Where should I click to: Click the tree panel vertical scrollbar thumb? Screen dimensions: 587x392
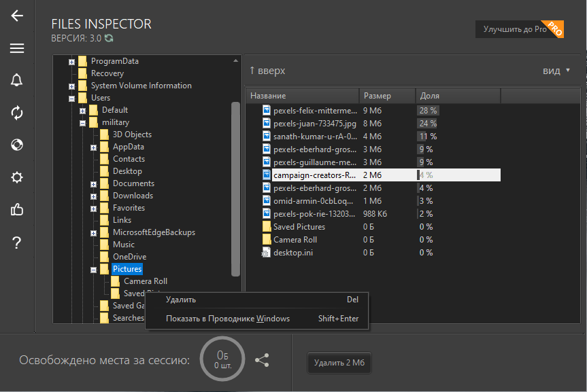235,189
